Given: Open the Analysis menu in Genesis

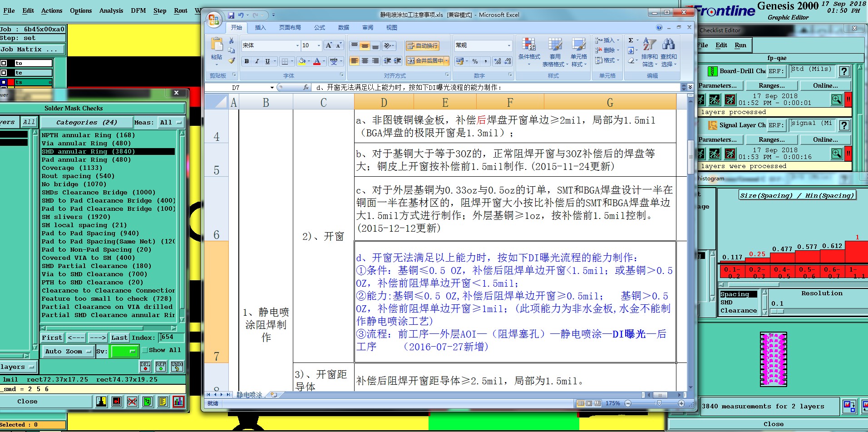Looking at the screenshot, I should coord(111,10).
